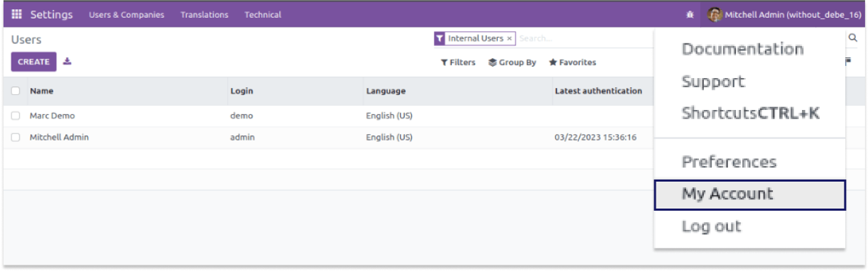Check the Marc Demo row checkbox
868x271 pixels.
pyautogui.click(x=16, y=116)
